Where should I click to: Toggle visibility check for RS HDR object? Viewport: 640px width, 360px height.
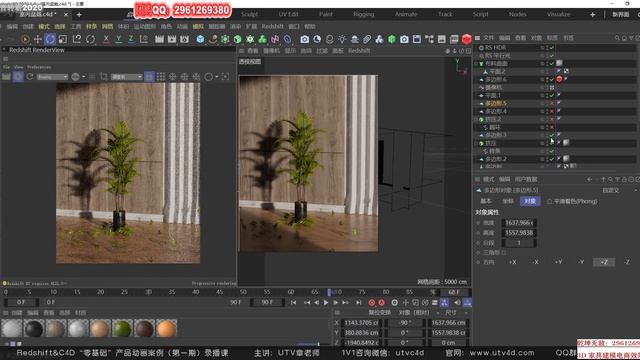(x=552, y=48)
